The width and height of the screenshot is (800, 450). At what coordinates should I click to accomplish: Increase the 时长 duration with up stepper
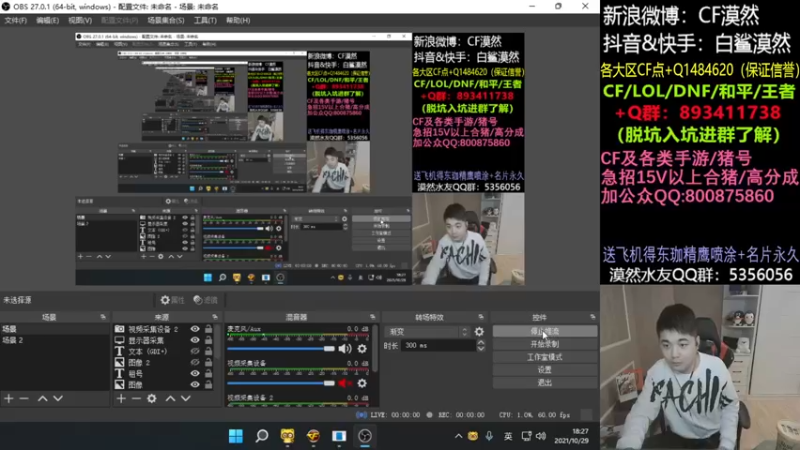tap(481, 342)
